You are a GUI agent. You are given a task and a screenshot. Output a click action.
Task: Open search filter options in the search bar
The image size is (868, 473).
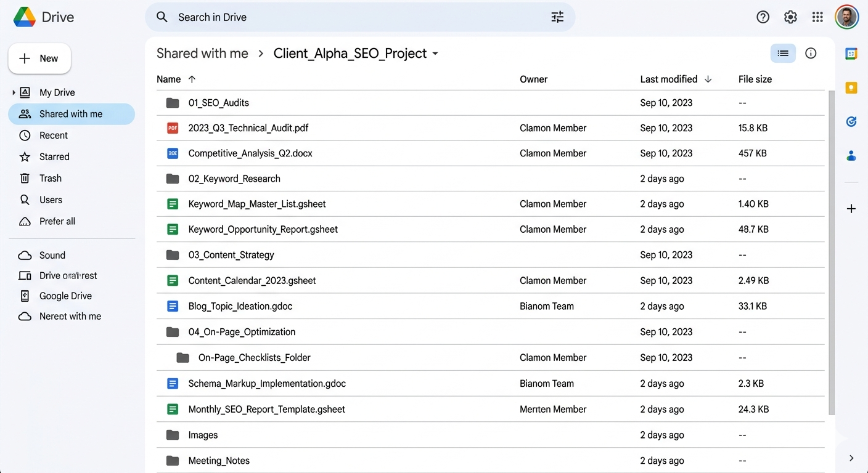557,17
